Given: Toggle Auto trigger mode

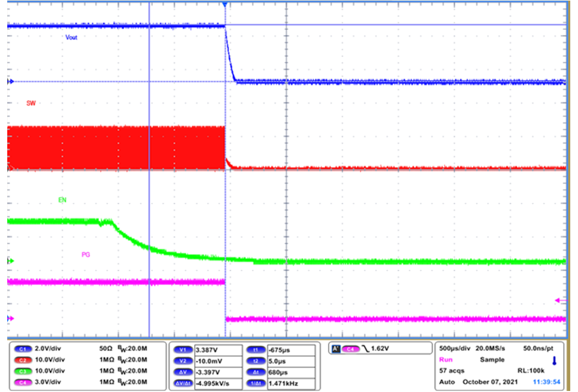Looking at the screenshot, I should pos(446,383).
